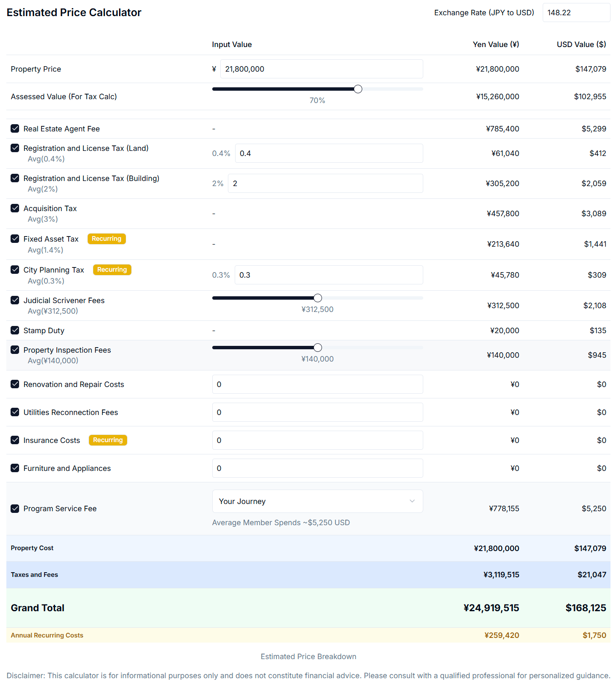Focus the Property Price input field

pos(321,69)
